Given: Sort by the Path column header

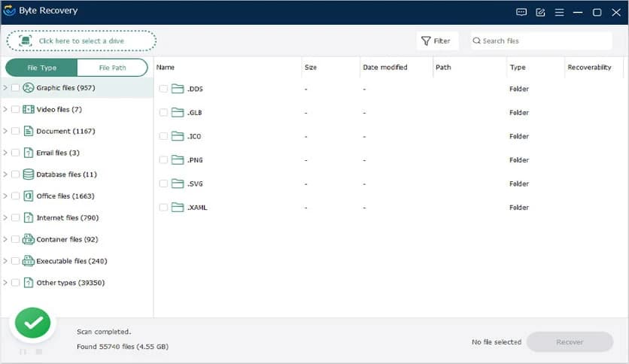Looking at the screenshot, I should (x=443, y=67).
